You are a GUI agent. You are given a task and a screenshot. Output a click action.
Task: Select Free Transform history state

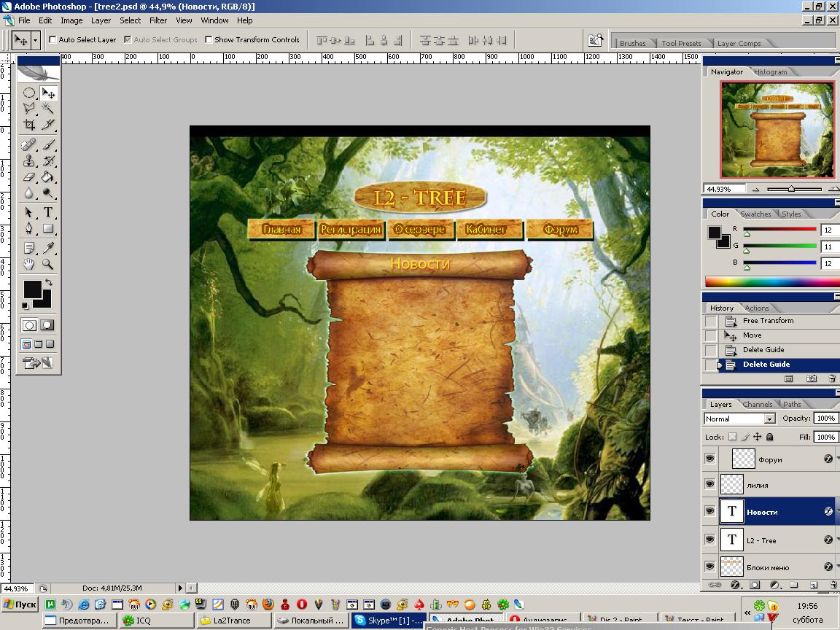tap(768, 321)
